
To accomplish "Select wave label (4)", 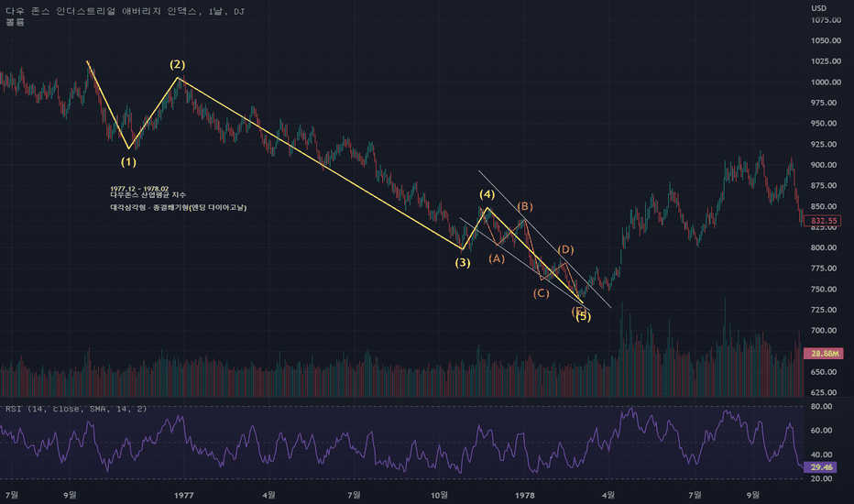I will 487,194.
